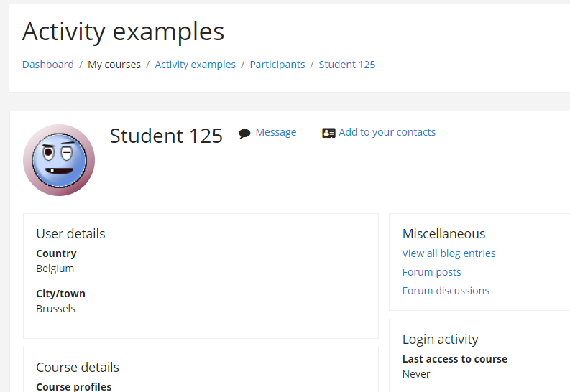The width and height of the screenshot is (570, 392).
Task: Open the Message link
Action: point(276,132)
